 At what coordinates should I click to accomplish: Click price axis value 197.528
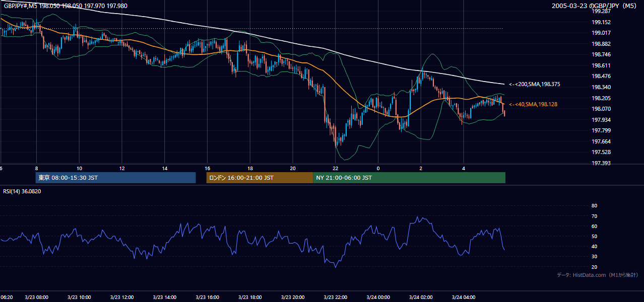pyautogui.click(x=601, y=152)
